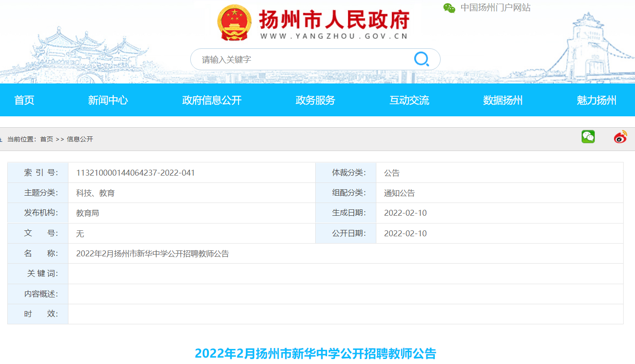Open the green WeChat share icon next to Weibo
635x364 pixels.
coord(588,137)
